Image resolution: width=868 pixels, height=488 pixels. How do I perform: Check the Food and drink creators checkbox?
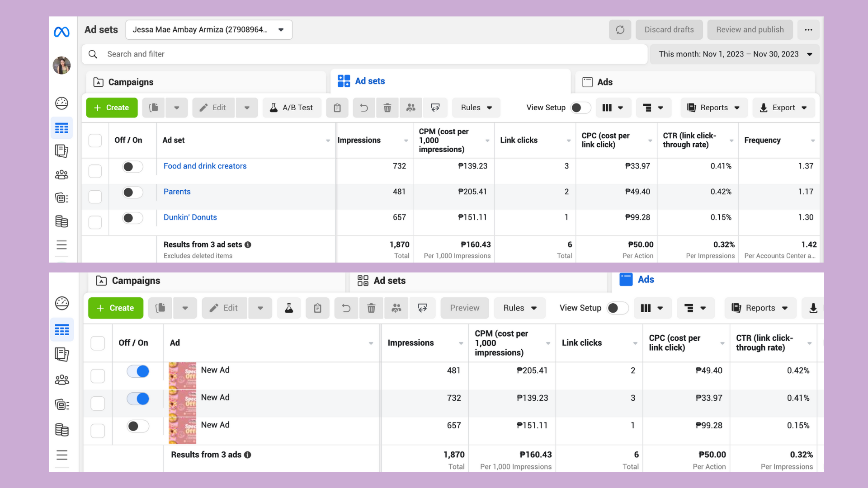click(95, 171)
